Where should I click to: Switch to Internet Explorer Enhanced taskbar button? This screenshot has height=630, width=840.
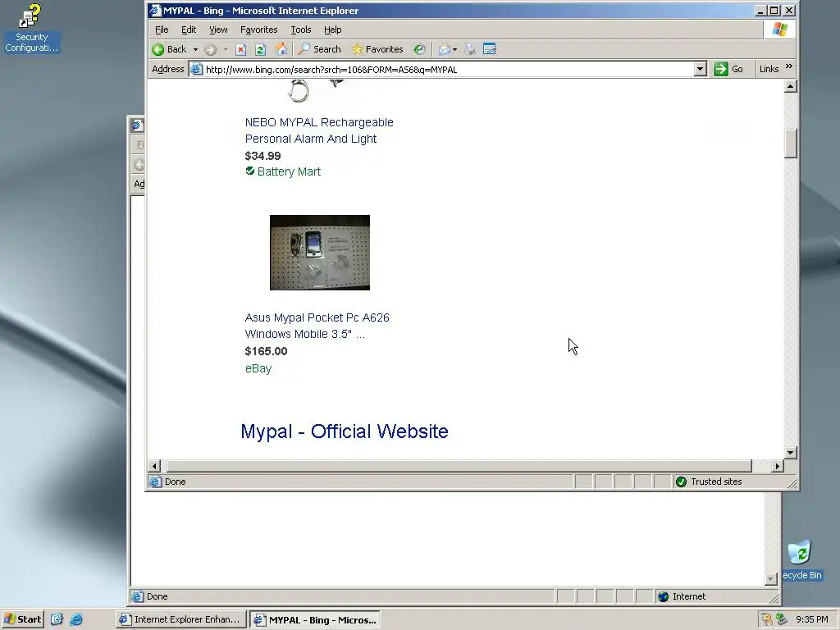180,619
